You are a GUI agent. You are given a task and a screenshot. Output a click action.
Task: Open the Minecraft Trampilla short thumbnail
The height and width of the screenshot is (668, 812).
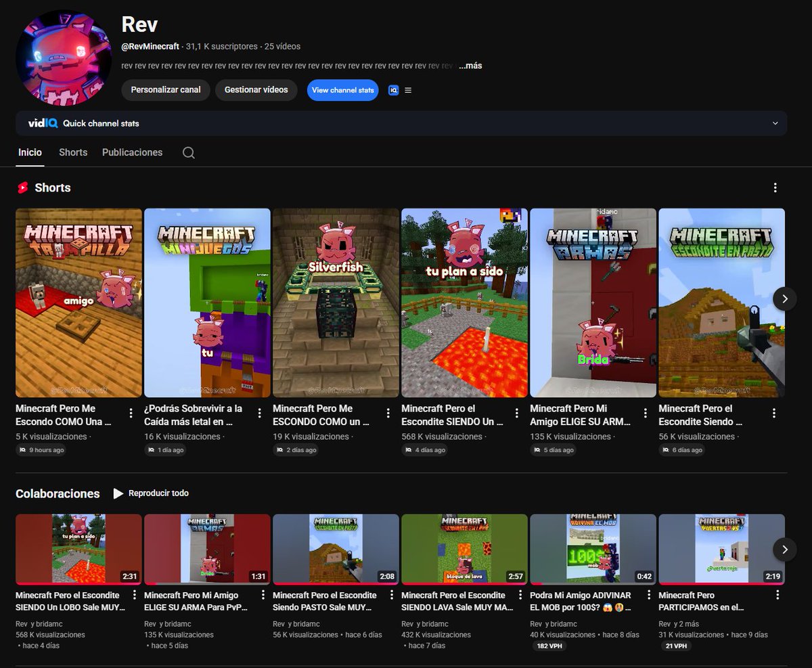(x=78, y=303)
